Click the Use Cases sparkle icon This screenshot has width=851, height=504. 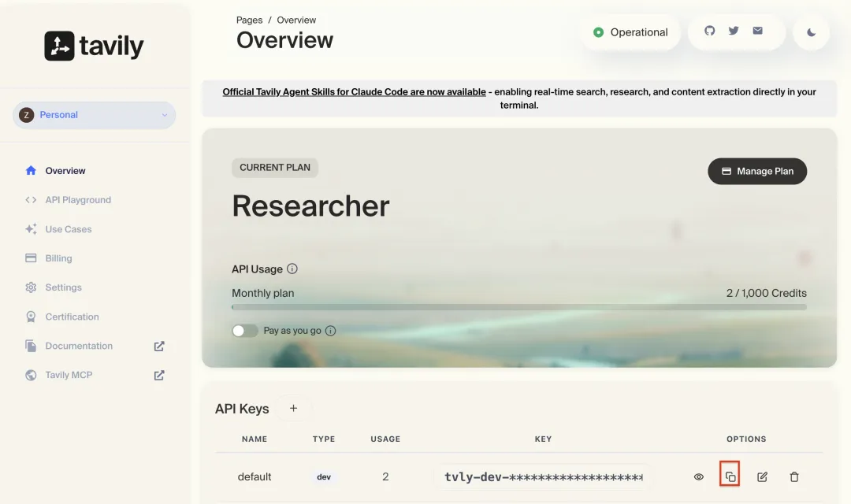pos(31,229)
